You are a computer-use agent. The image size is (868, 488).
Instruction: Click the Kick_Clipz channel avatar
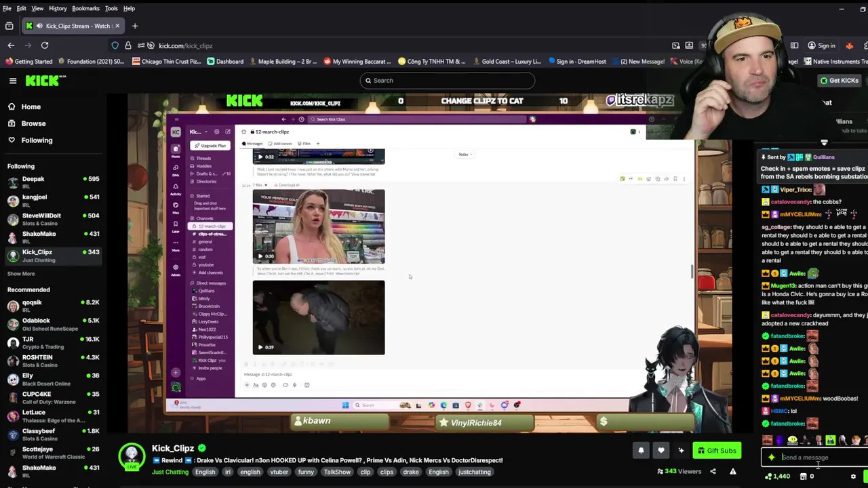(132, 456)
